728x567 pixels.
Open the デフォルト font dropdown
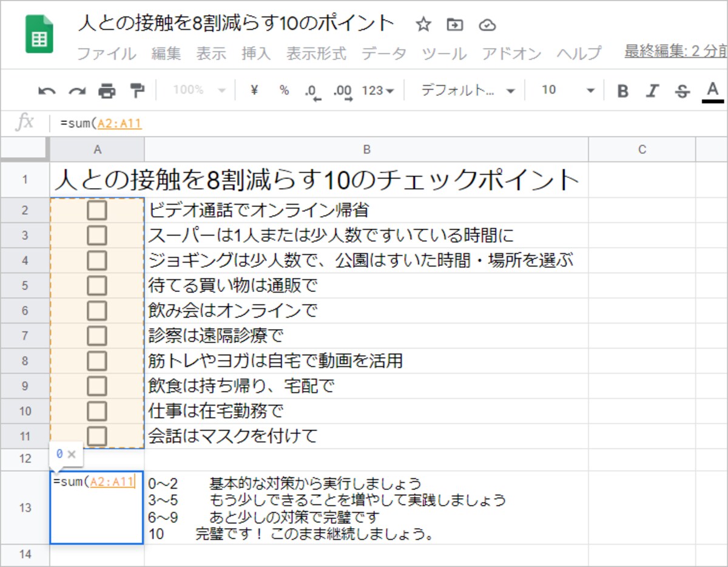tap(467, 90)
